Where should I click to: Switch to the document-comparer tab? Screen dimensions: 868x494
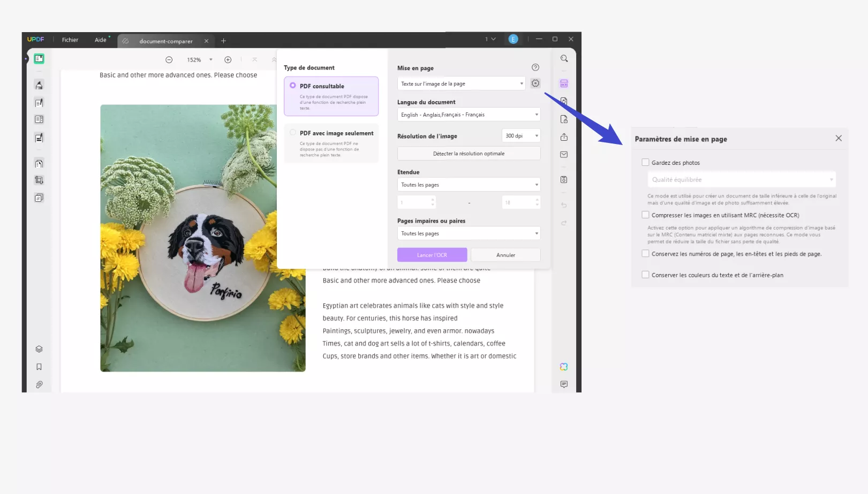pyautogui.click(x=165, y=41)
